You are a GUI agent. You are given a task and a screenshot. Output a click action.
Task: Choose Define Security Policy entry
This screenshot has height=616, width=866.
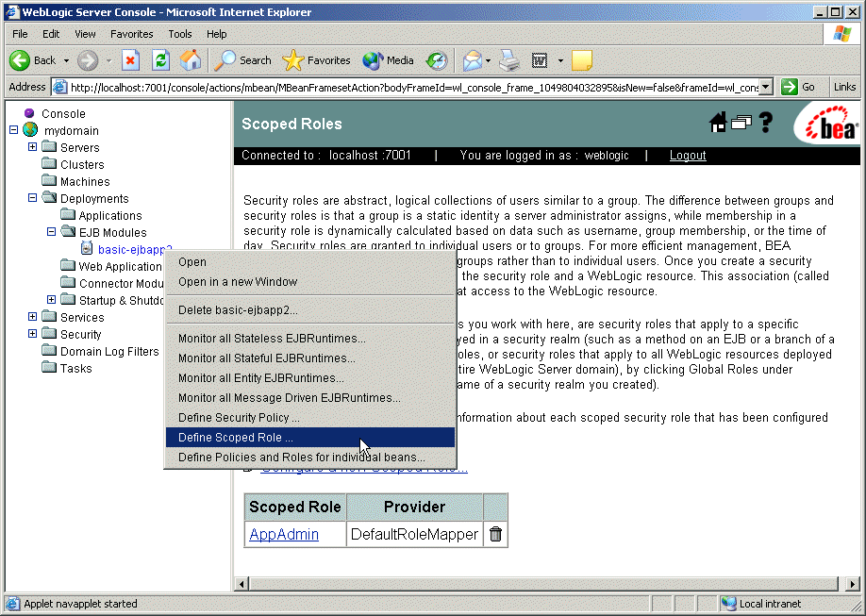point(309,418)
